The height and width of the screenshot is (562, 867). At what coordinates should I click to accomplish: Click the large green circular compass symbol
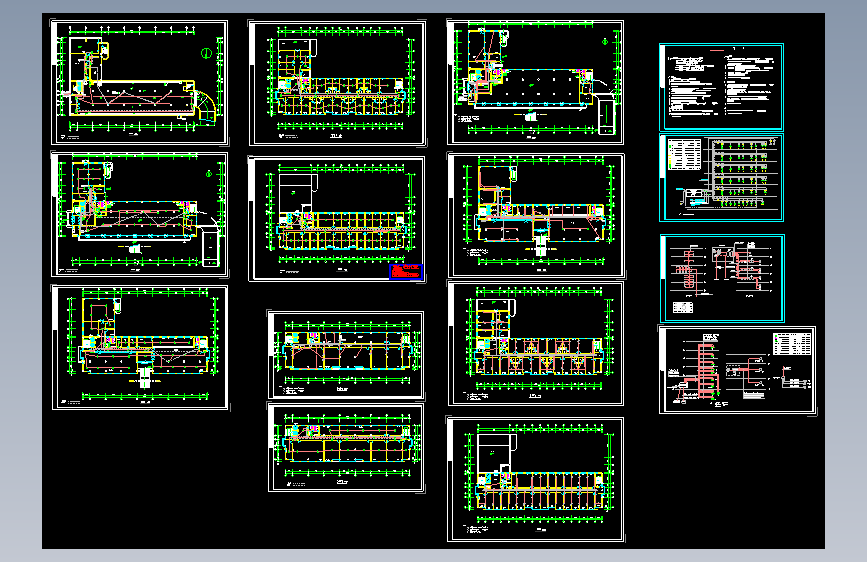tap(206, 53)
